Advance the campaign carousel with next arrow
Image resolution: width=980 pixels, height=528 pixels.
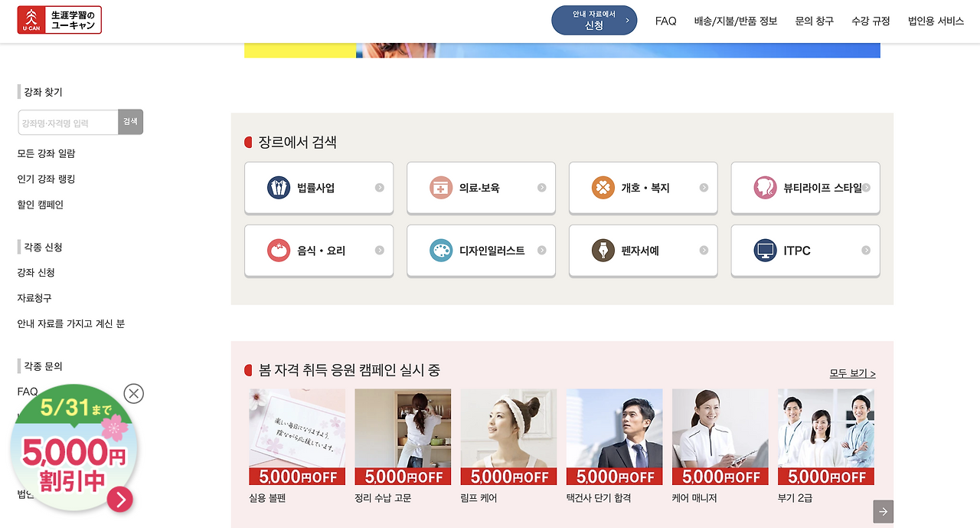click(884, 512)
